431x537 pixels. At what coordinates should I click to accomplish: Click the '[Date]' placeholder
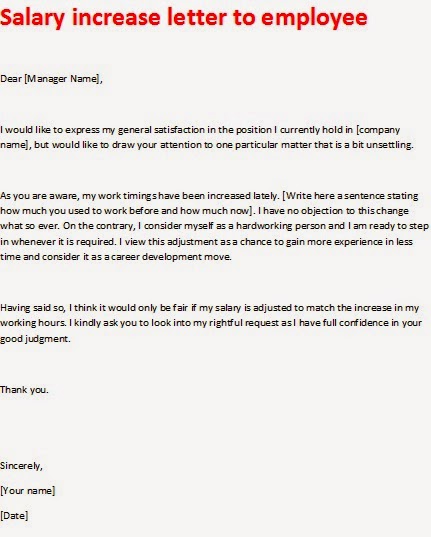pos(14,516)
